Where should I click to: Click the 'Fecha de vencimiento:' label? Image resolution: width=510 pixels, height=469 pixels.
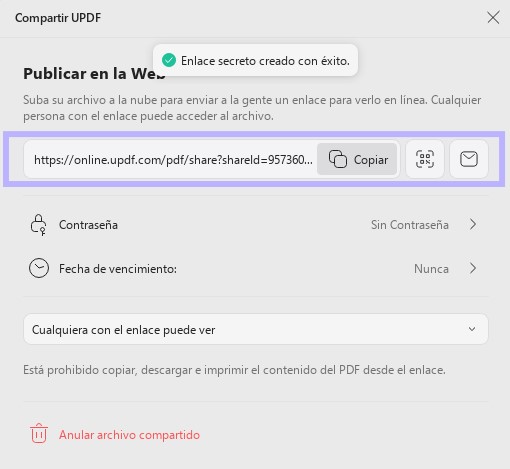tap(118, 268)
